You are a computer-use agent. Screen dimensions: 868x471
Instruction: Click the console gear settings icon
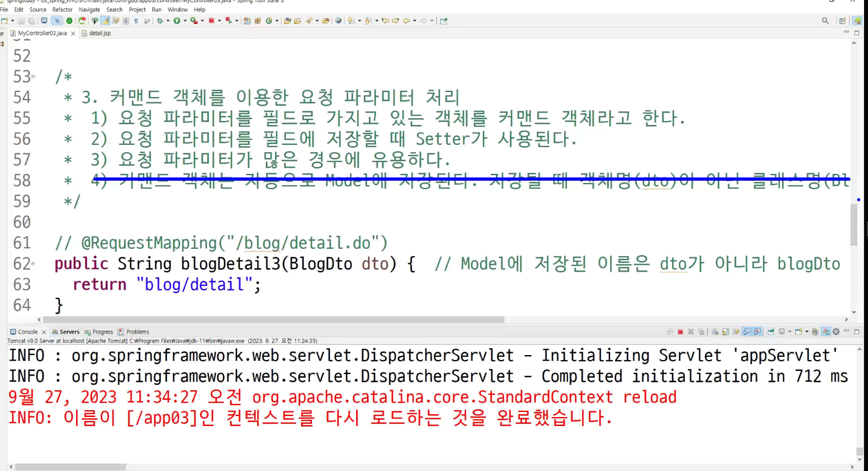pyautogui.click(x=836, y=332)
